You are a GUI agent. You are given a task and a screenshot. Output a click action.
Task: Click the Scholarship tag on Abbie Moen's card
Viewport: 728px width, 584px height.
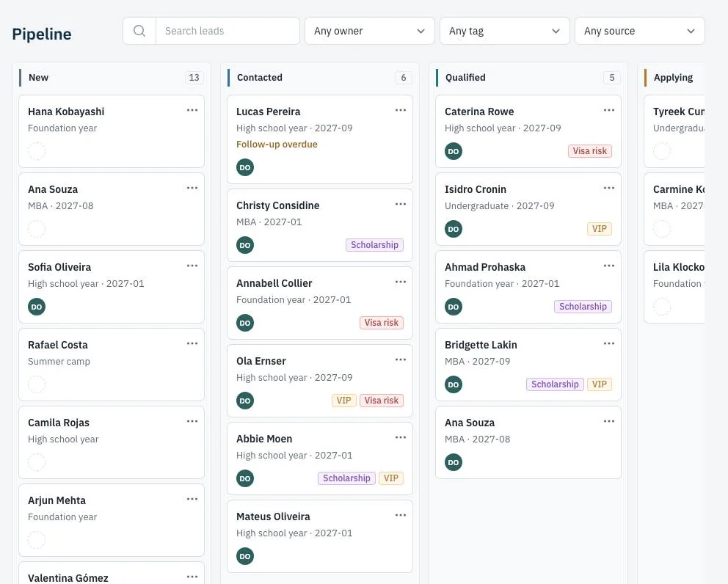pyautogui.click(x=346, y=478)
